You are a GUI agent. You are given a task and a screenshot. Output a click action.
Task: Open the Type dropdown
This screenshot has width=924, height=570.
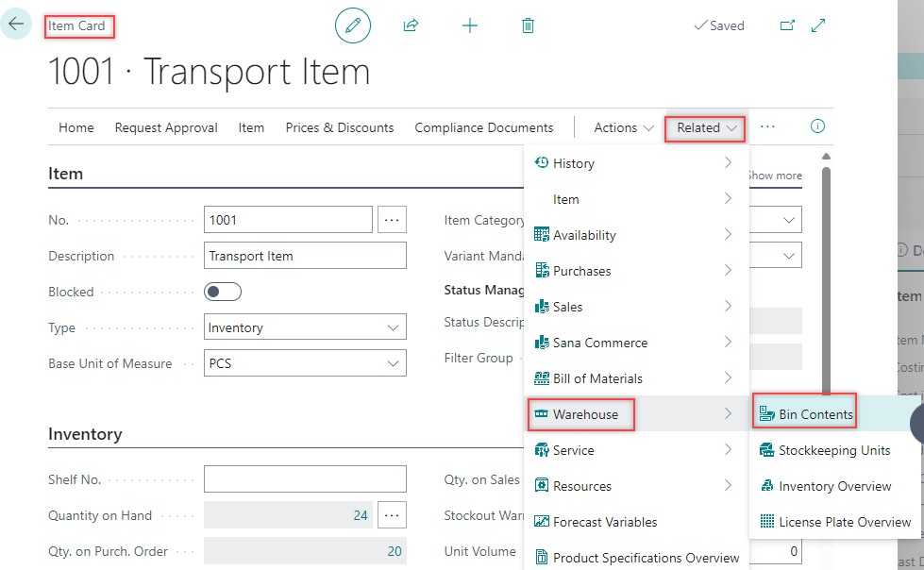(305, 327)
